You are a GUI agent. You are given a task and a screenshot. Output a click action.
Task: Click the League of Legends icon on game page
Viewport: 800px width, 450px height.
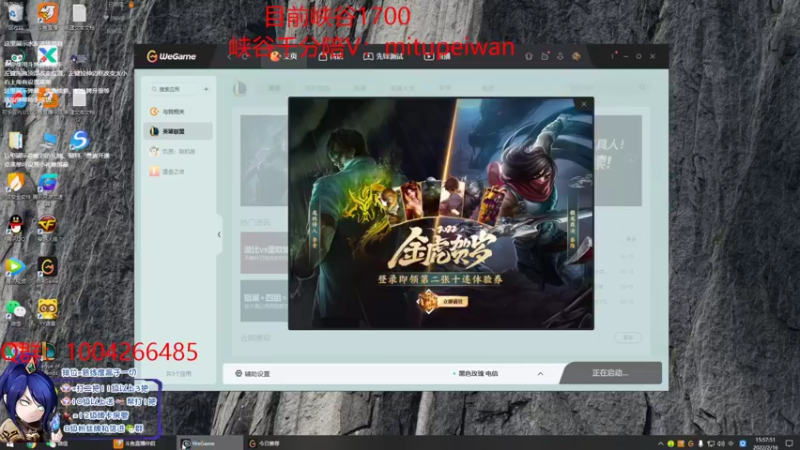click(240, 88)
